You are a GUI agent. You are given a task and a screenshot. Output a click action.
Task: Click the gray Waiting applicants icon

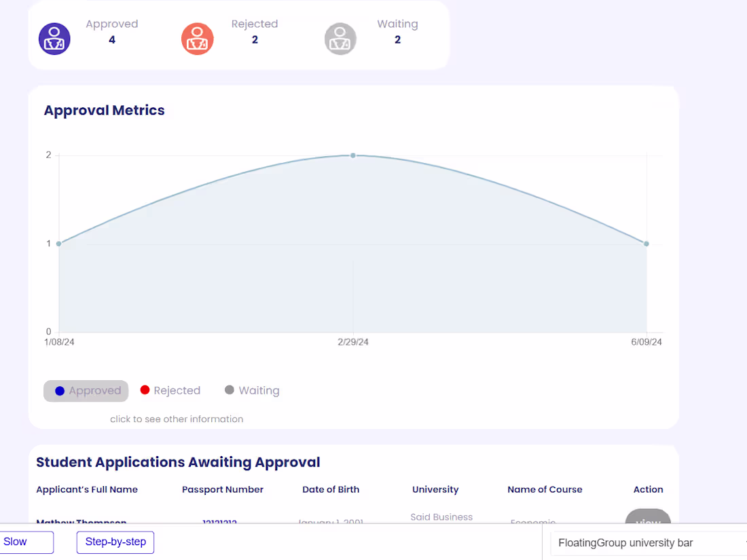pos(340,39)
